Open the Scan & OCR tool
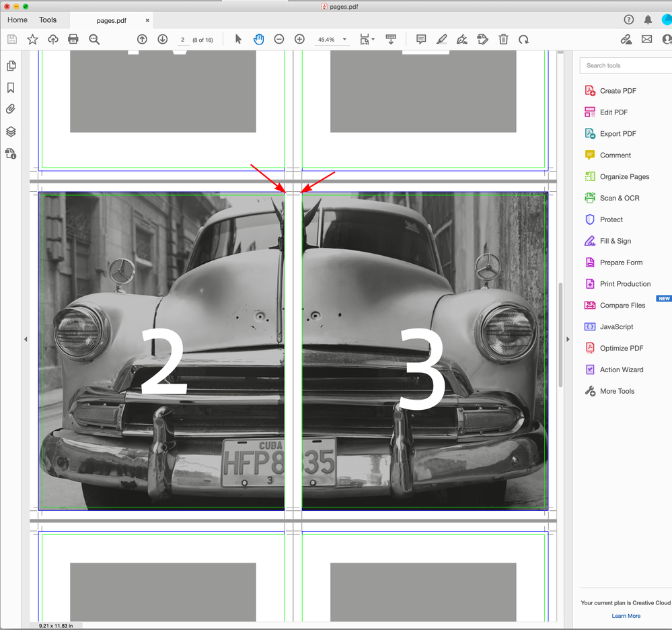Viewport: 672px width, 630px height. tap(612, 198)
